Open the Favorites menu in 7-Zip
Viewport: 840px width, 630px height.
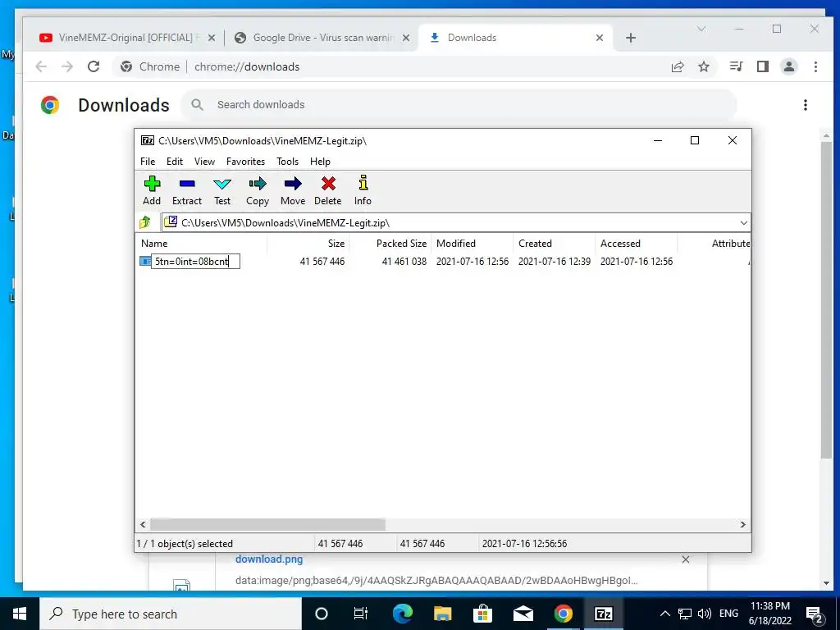tap(245, 162)
